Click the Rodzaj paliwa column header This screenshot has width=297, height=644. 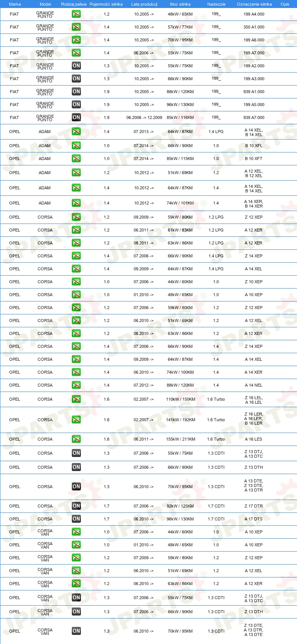74,4
